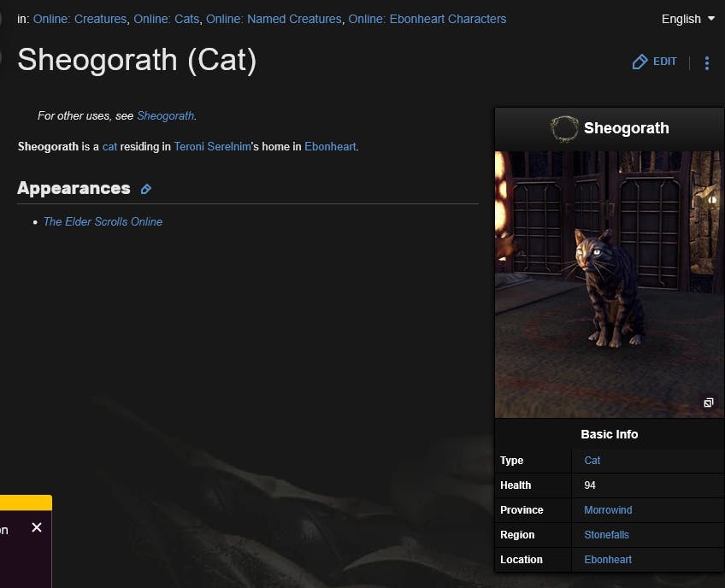Click the Elder Scrolls ouroboros emblem icon
The height and width of the screenshot is (588, 725).
[x=563, y=129]
